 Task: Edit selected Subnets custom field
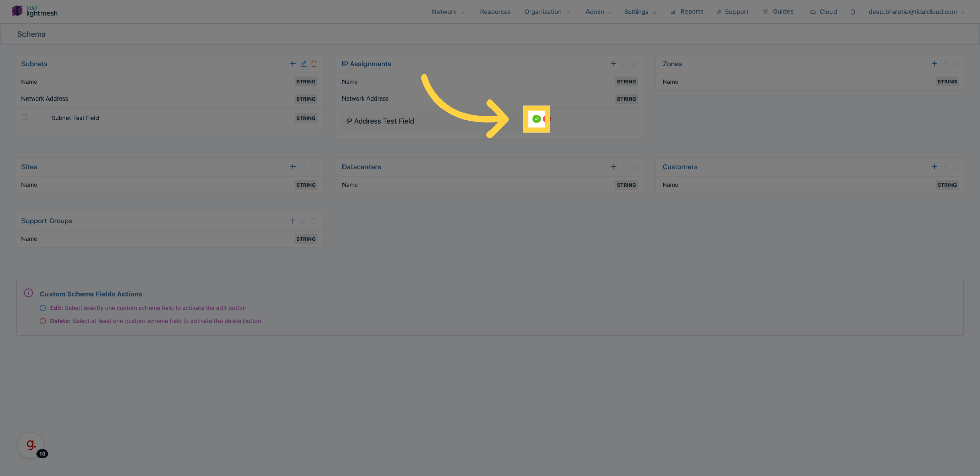point(304,64)
